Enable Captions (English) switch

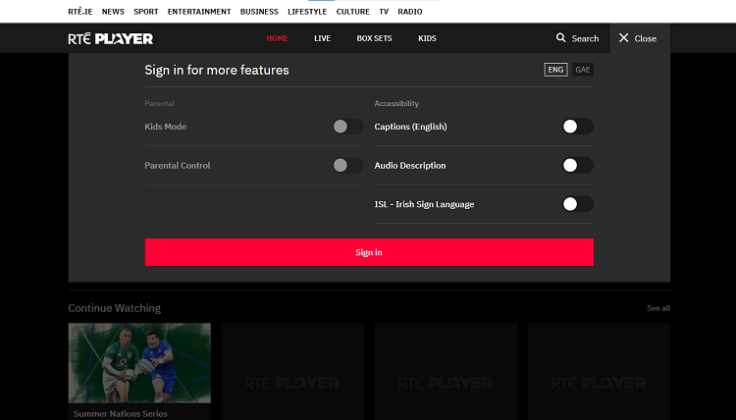pyautogui.click(x=578, y=126)
